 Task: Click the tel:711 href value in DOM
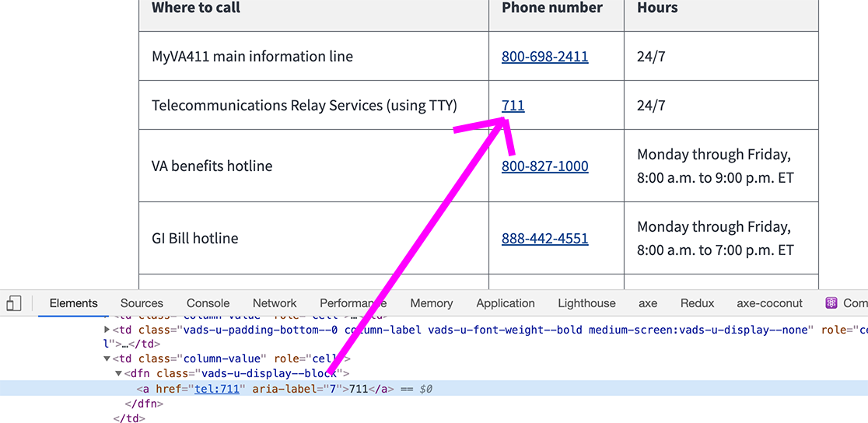click(216, 389)
